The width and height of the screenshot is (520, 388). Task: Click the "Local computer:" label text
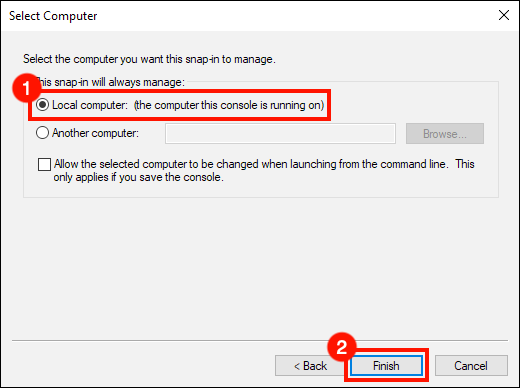point(90,105)
